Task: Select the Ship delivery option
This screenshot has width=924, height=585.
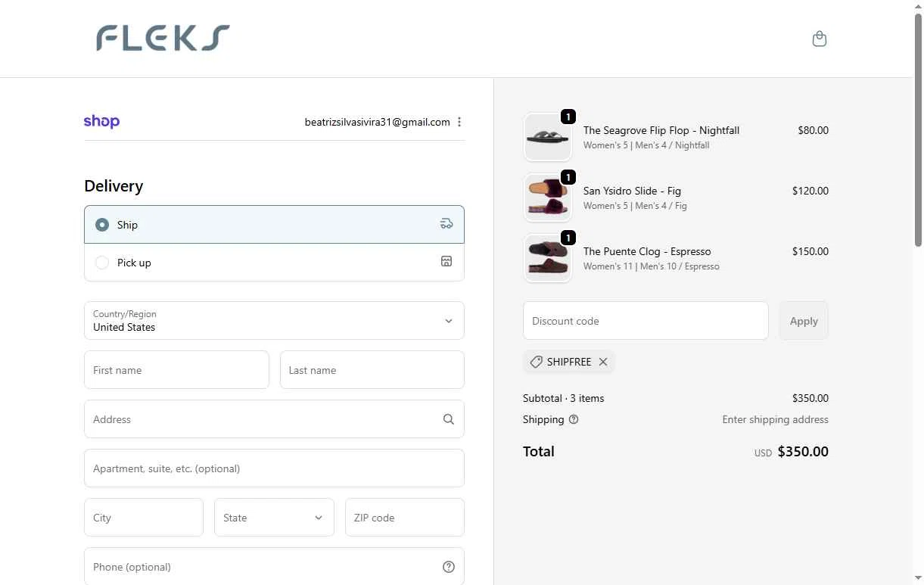Action: click(274, 225)
